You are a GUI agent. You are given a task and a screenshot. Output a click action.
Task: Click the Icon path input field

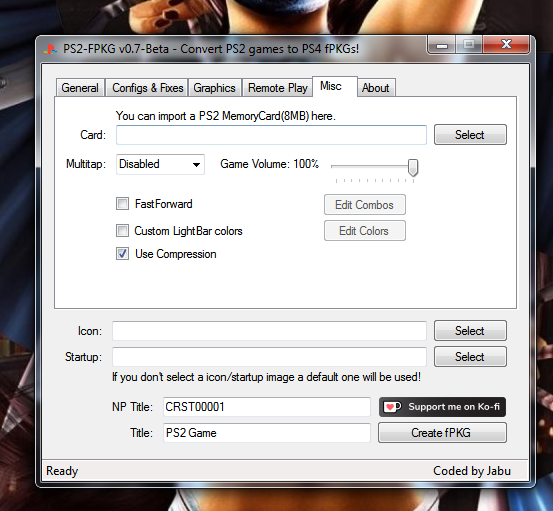point(269,331)
